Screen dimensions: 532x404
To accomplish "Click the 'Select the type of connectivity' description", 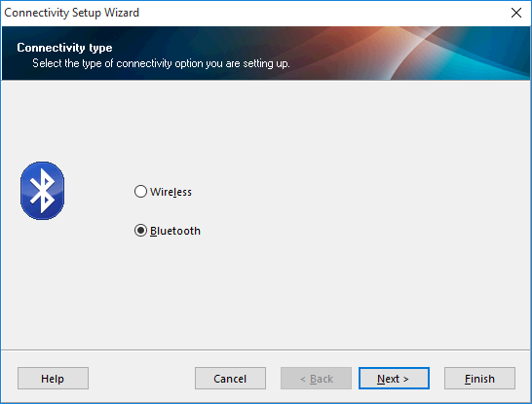I will pos(161,63).
